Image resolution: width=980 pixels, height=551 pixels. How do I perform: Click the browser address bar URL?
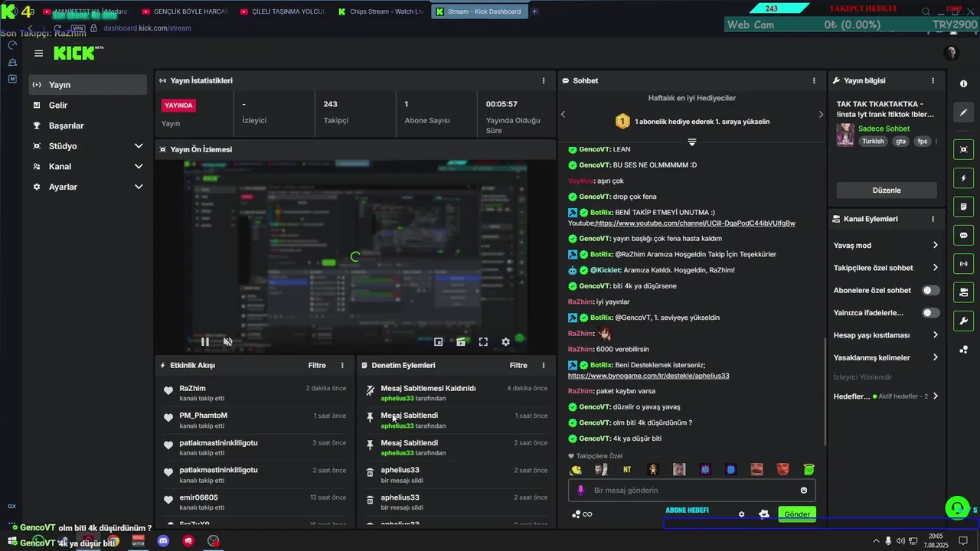[x=147, y=28]
